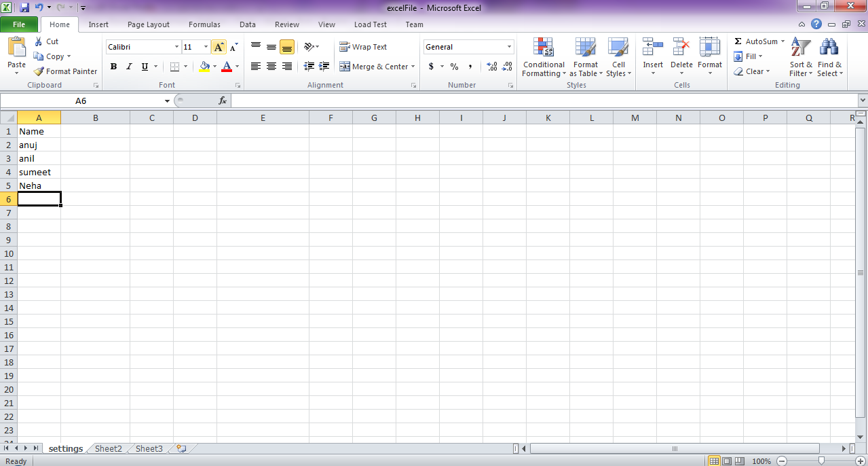
Task: Toggle Center horizontal alignment
Action: point(271,67)
